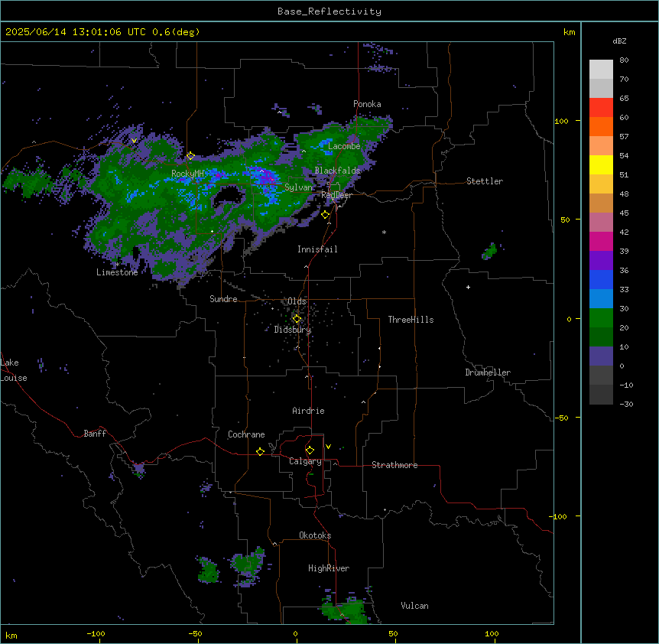Select the yellow 54-51 dBZ legend swatch
Screen dimensions: 659x644
[x=601, y=164]
